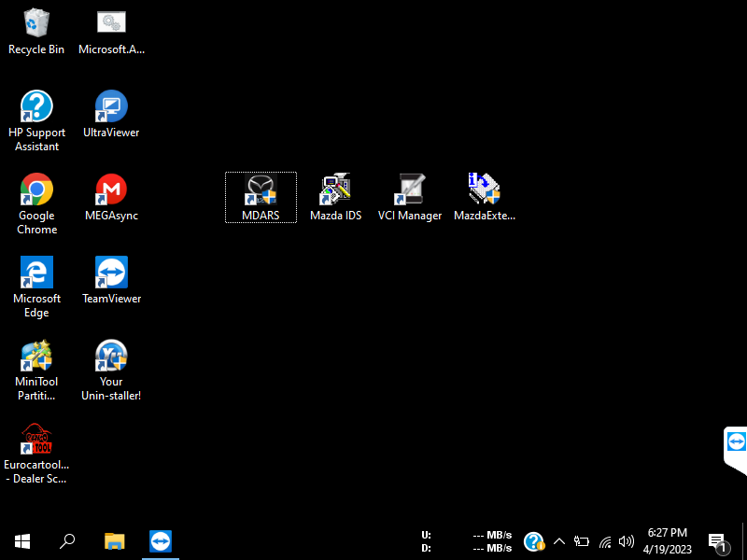
Task: Select the Mazda IDS desktop icon
Action: click(335, 190)
